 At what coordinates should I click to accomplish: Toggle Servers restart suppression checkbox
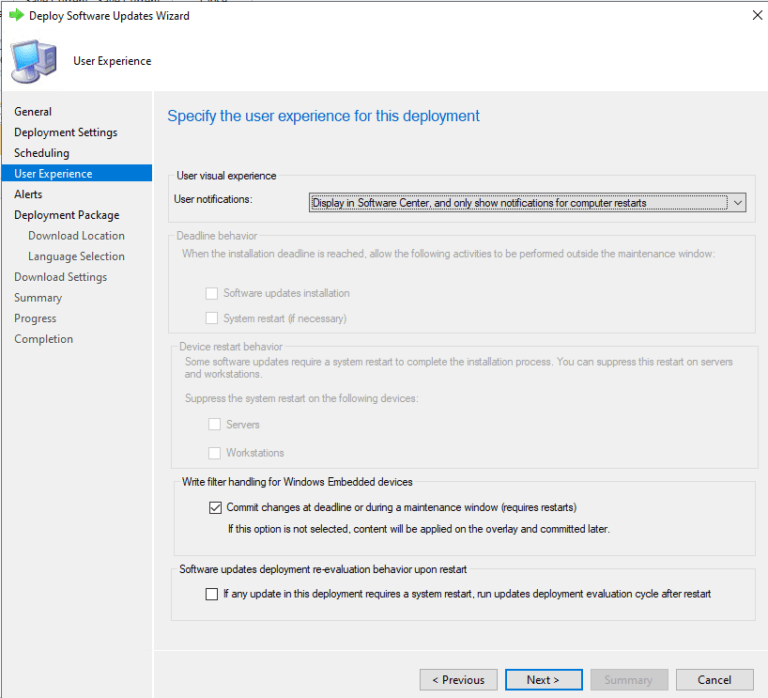(x=215, y=424)
